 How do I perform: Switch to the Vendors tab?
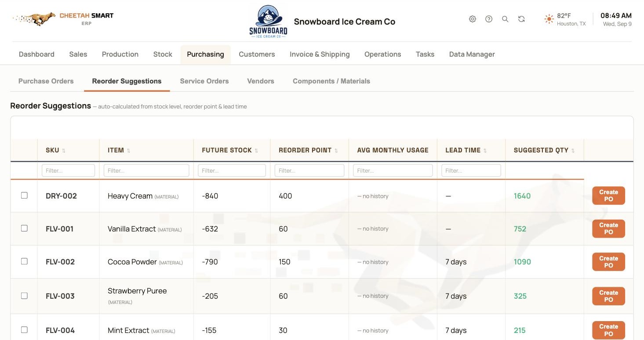261,81
